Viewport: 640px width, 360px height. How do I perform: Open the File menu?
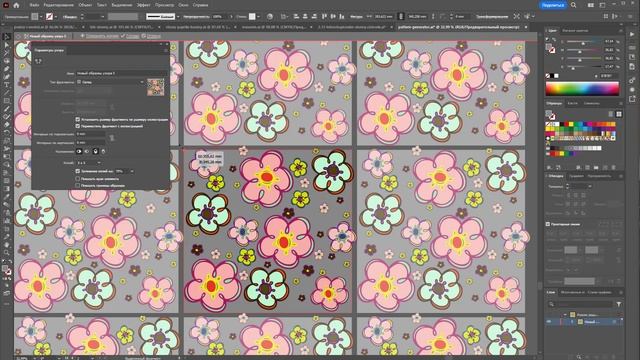pos(34,5)
